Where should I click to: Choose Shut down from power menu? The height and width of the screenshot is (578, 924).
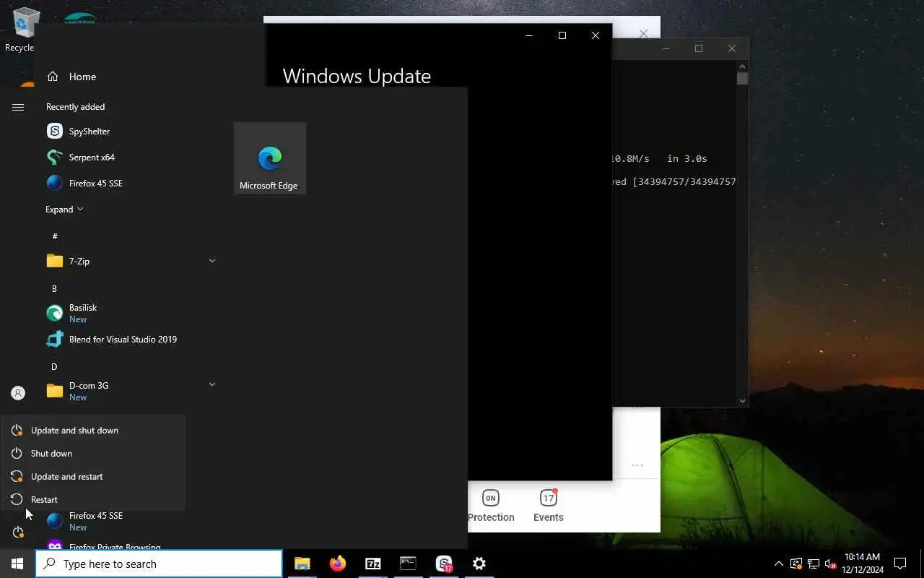coord(93,454)
